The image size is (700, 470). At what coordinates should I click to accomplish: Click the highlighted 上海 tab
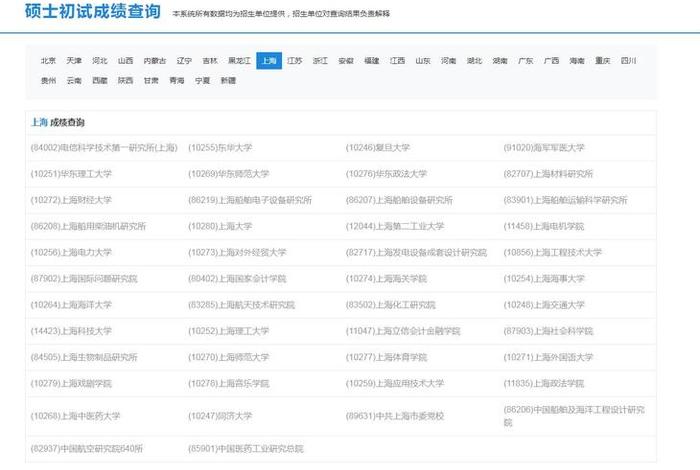coord(269,61)
